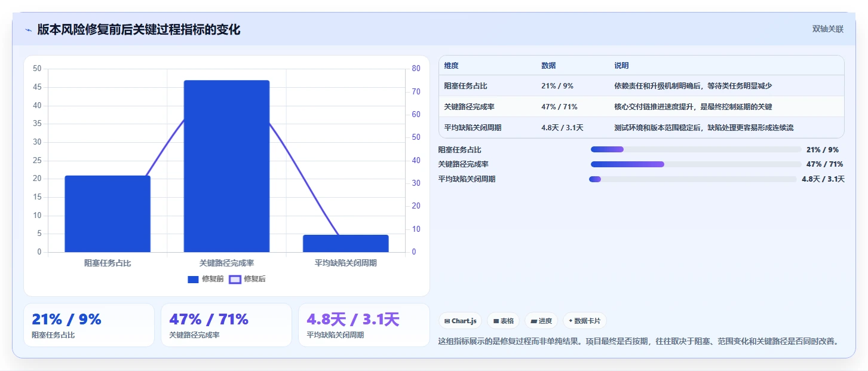Click progress row label 关键路径完成率
This screenshot has height=371, width=868.
point(463,164)
